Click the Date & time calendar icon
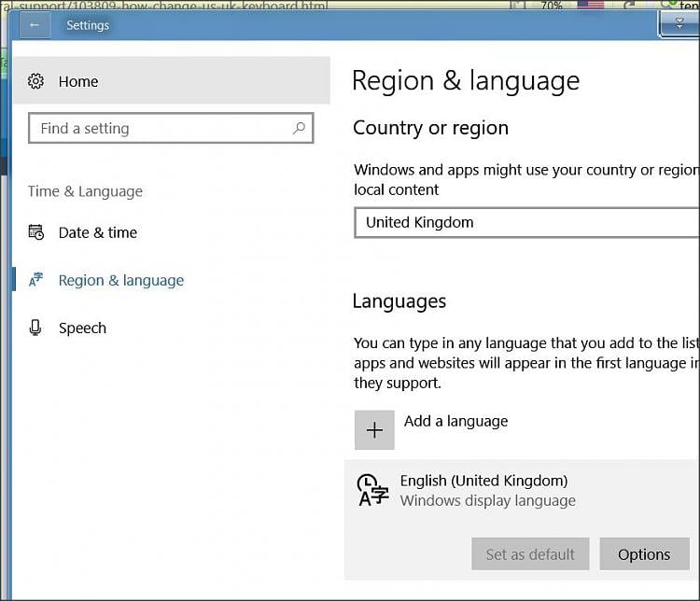700x601 pixels. click(35, 232)
